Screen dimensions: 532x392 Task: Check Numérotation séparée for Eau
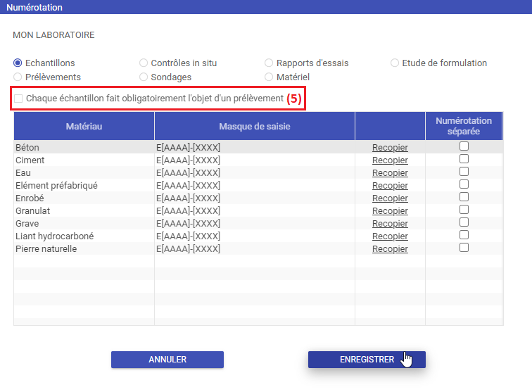(464, 172)
